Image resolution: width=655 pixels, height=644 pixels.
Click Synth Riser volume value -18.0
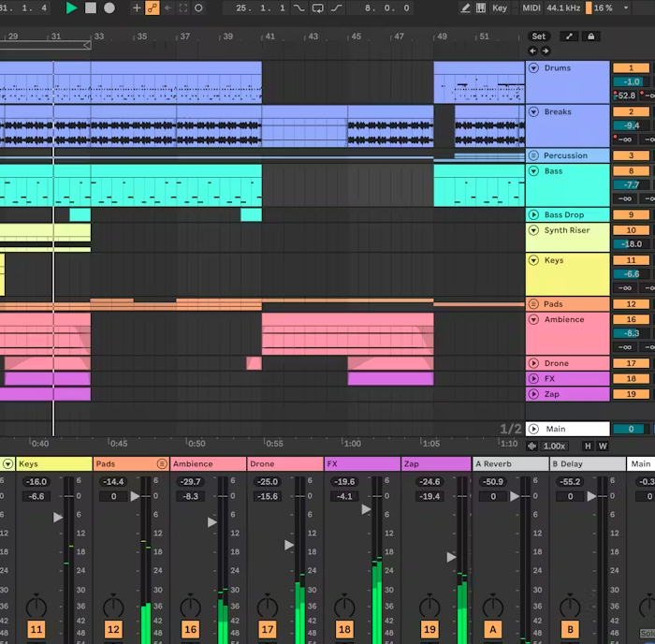(632, 244)
